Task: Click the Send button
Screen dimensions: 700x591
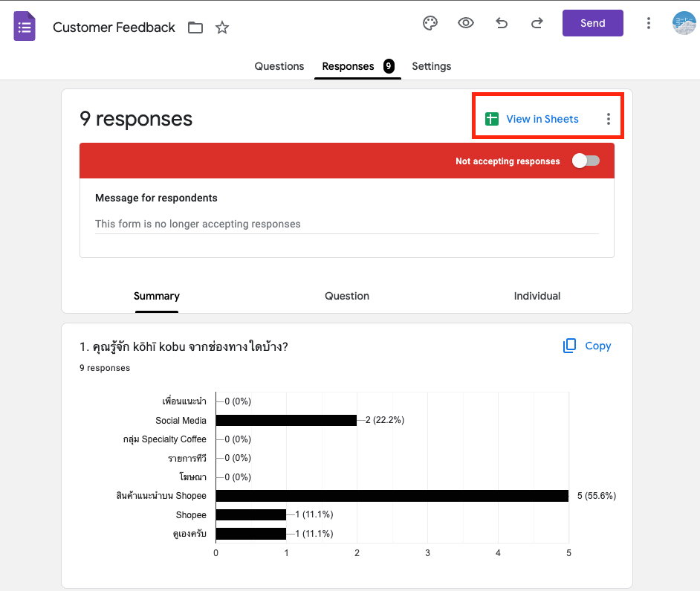Action: (593, 23)
